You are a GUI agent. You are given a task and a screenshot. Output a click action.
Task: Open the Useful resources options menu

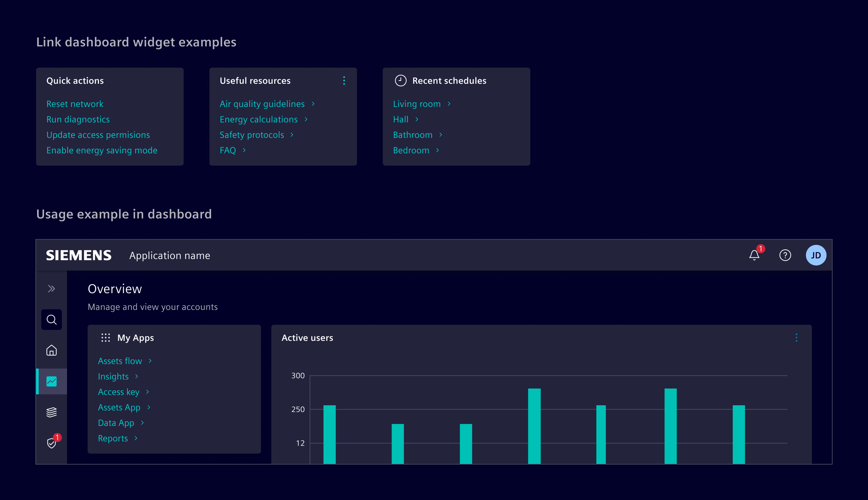click(344, 81)
